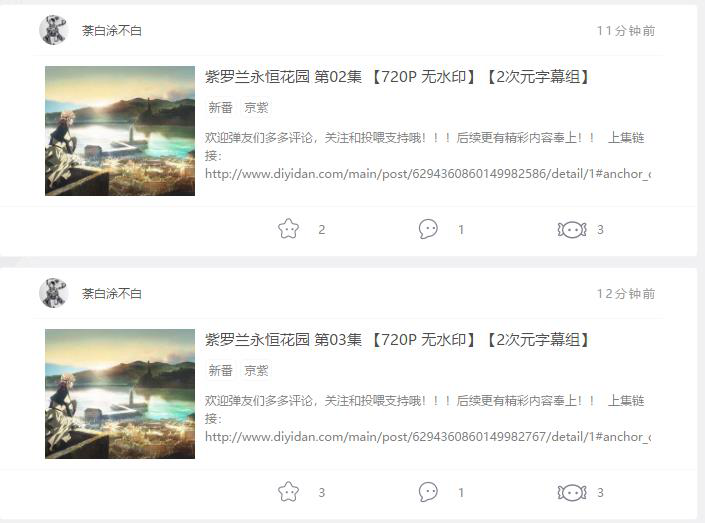This screenshot has height=523, width=705.
Task: Select the 新番 tag on second post
Action: pos(220,371)
